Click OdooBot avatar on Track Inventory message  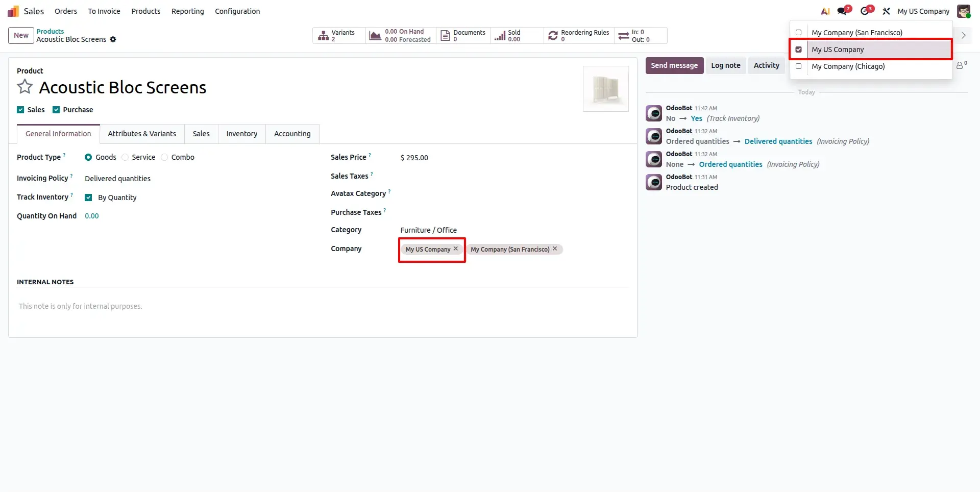654,113
